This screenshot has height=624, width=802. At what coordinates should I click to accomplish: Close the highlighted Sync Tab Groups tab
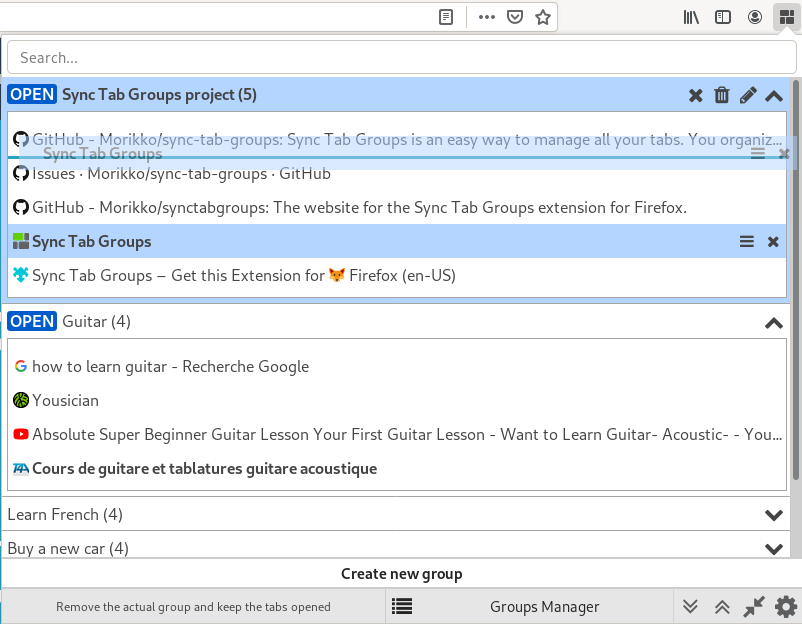(773, 241)
